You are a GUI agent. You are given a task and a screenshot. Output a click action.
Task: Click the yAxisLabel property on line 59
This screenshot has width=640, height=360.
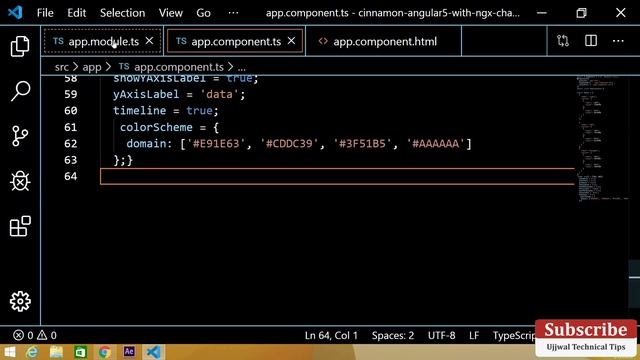coord(146,94)
